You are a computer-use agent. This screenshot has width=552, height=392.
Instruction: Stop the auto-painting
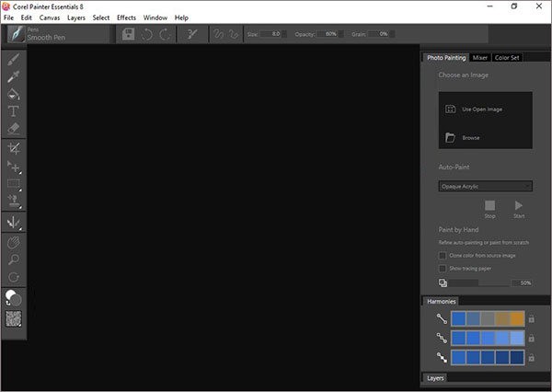pyautogui.click(x=489, y=209)
